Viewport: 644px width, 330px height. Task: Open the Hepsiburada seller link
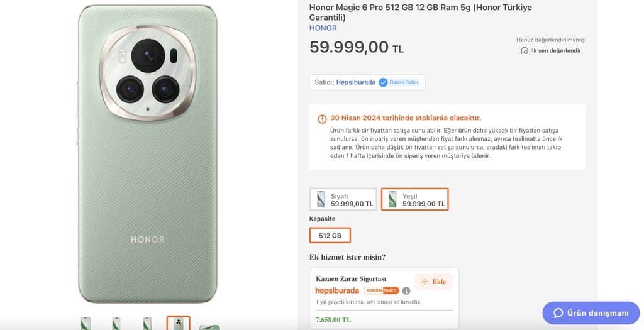coord(355,82)
